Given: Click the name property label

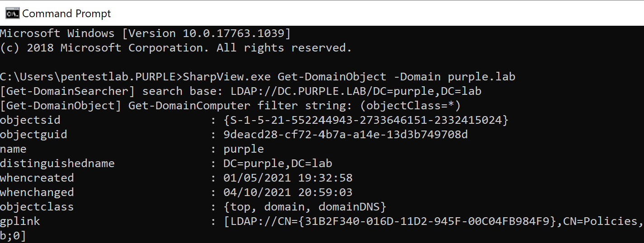Looking at the screenshot, I should click(13, 149).
